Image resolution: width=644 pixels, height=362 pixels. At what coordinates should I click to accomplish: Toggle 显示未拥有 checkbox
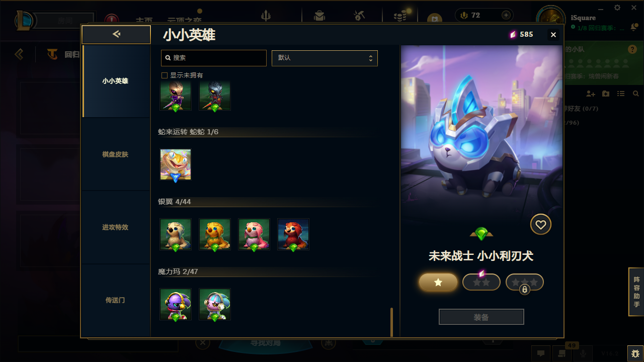tap(164, 75)
